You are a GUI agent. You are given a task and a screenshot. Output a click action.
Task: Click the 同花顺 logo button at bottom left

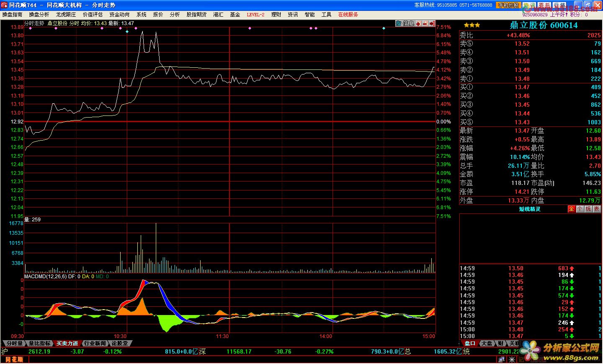(14, 359)
